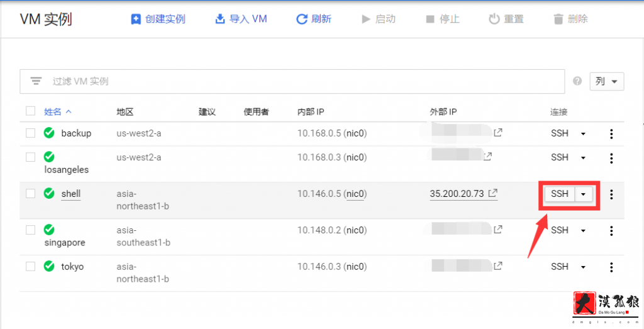Click the 删除 delete button
This screenshot has height=329, width=644.
[570, 19]
